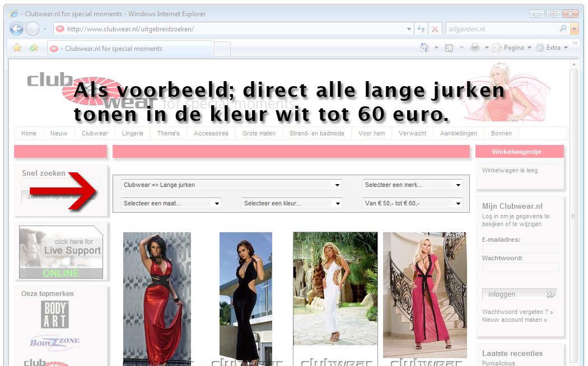Open the Voor hem menu item

[x=372, y=133]
